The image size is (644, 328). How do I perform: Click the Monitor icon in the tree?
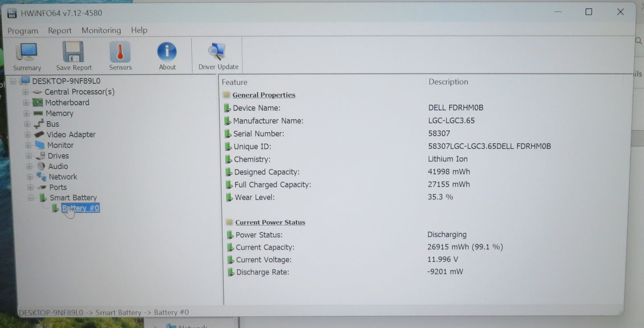coord(39,145)
